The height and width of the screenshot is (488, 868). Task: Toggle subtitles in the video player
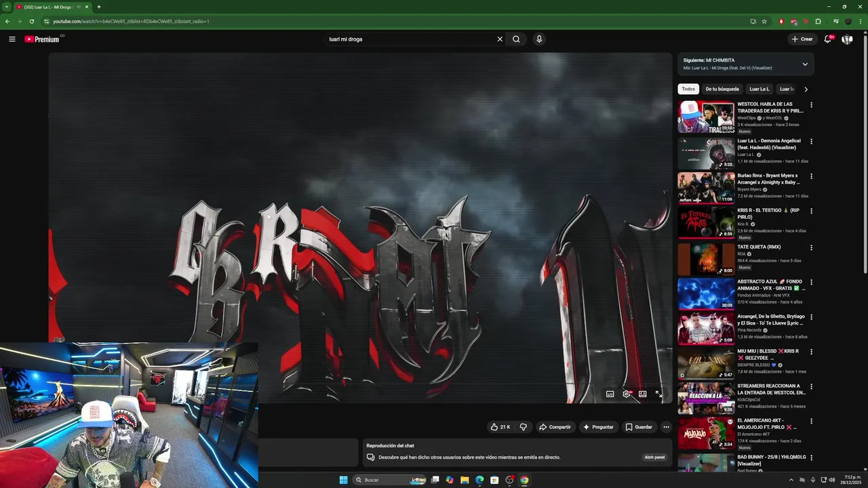pyautogui.click(x=610, y=394)
